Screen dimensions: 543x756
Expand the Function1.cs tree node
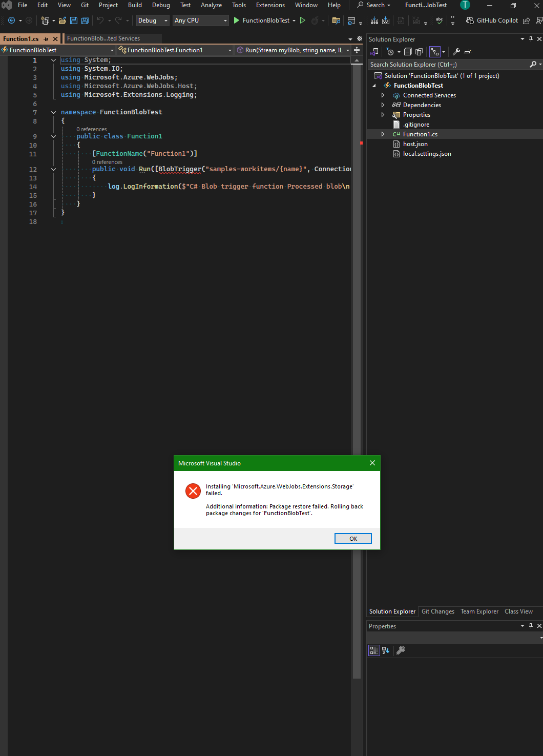point(383,134)
